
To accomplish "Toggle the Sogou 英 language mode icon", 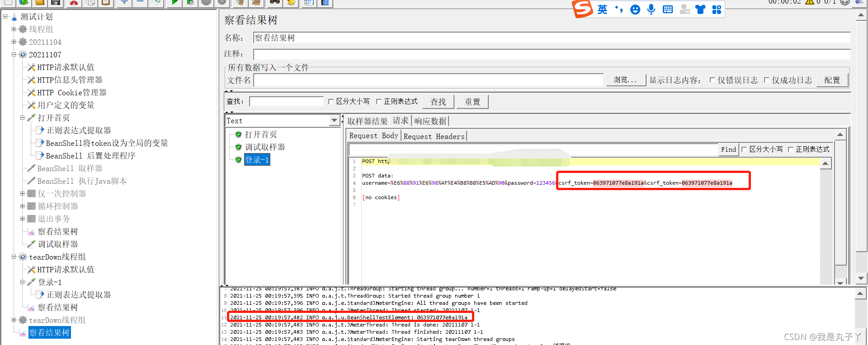I will point(602,9).
